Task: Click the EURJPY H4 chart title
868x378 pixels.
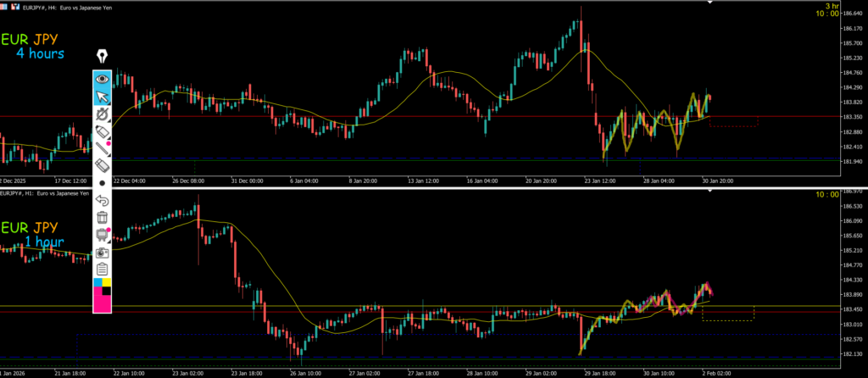Action: pyautogui.click(x=59, y=6)
